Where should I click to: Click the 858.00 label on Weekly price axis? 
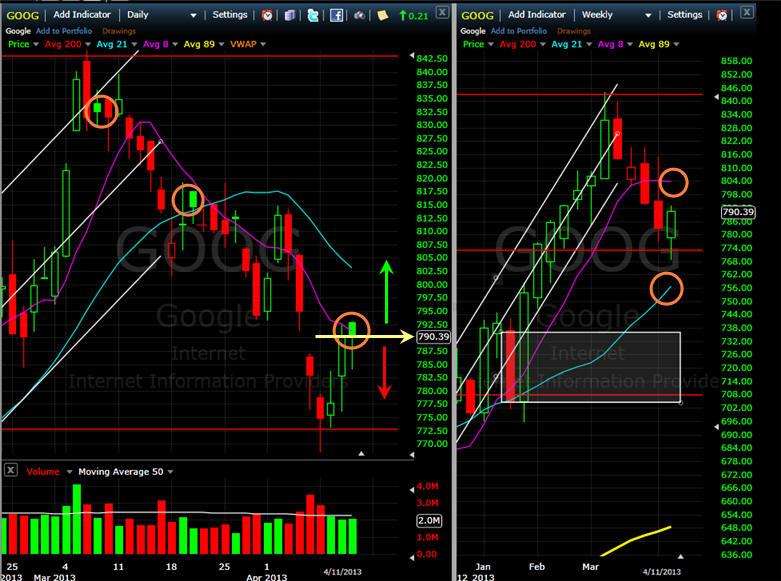(x=736, y=61)
